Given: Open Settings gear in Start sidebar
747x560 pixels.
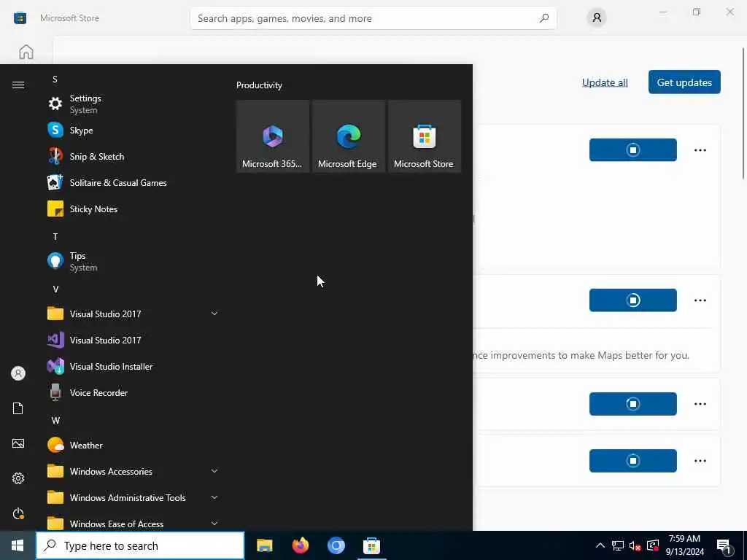Looking at the screenshot, I should click(x=18, y=478).
